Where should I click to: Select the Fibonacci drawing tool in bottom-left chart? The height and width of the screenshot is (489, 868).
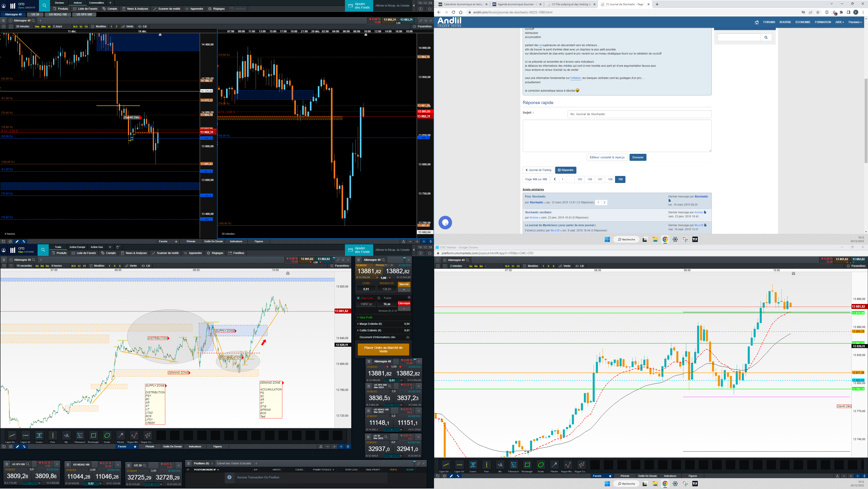coord(80,435)
